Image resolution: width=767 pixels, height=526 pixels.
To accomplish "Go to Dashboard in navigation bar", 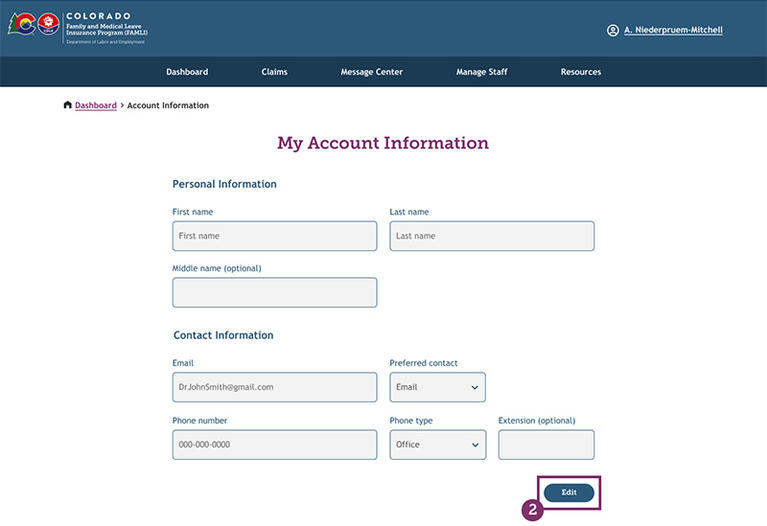I will pyautogui.click(x=187, y=71).
